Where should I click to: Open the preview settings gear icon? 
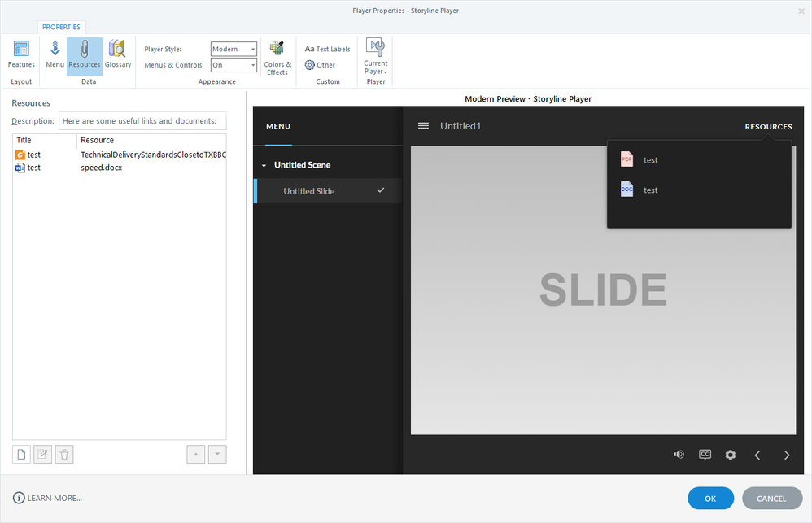click(x=730, y=455)
